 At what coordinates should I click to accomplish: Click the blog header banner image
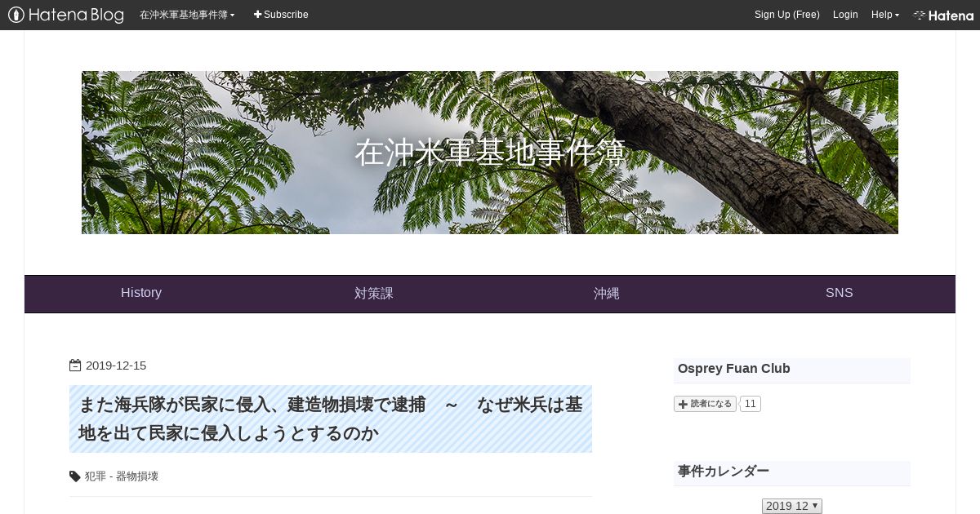pos(490,153)
